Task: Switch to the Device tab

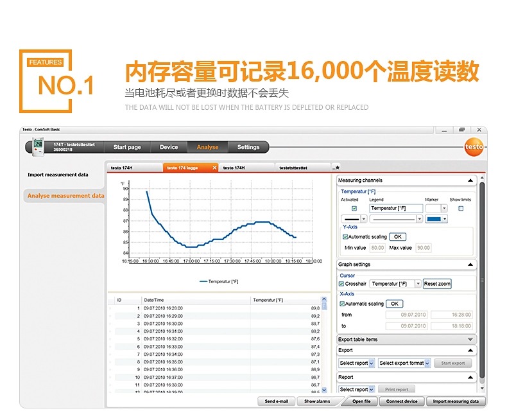Action: pos(169,147)
